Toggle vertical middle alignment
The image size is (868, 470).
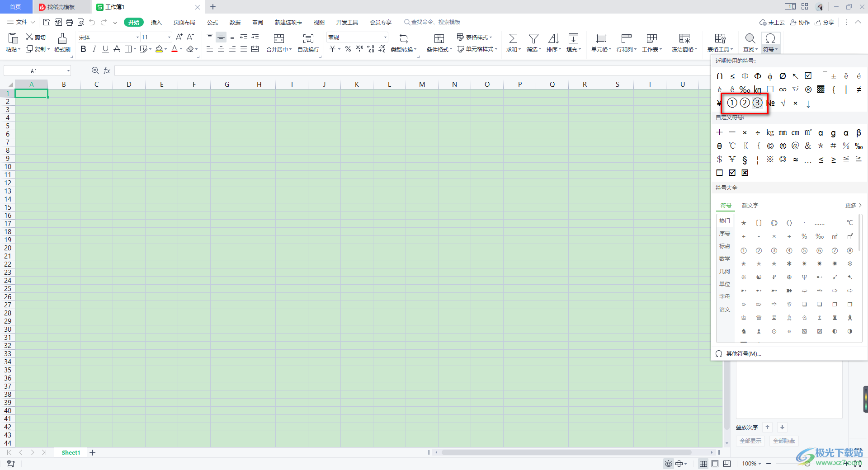pos(221,37)
